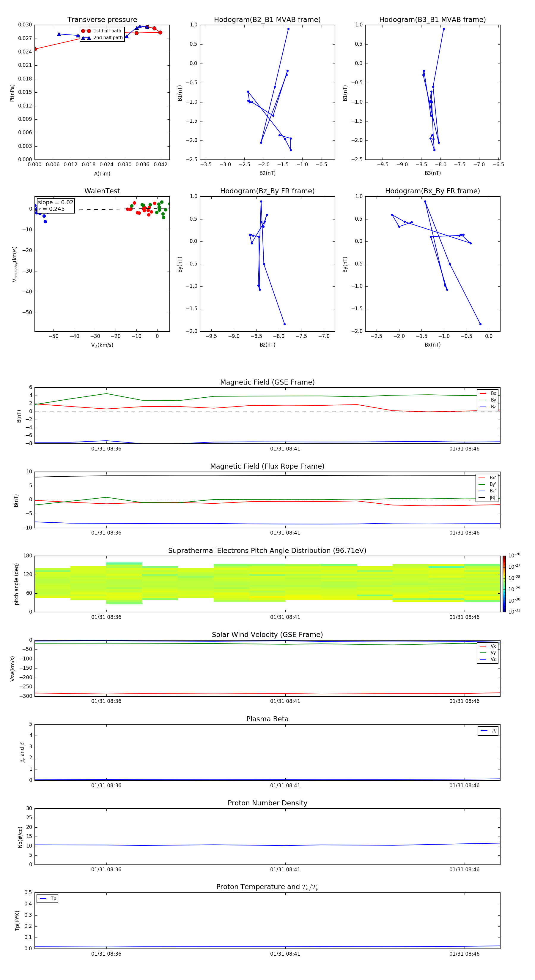535x980 pixels.
Task: Click the '10^-26' colorbar label
Action: [x=514, y=555]
